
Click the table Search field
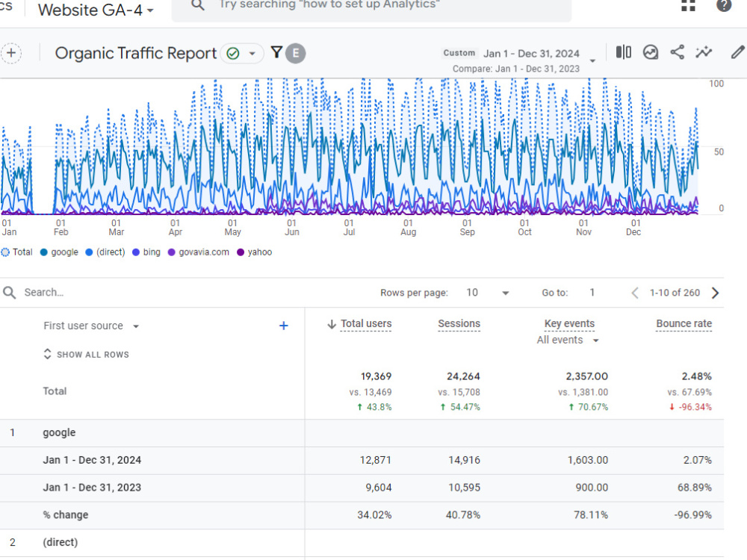click(x=44, y=293)
